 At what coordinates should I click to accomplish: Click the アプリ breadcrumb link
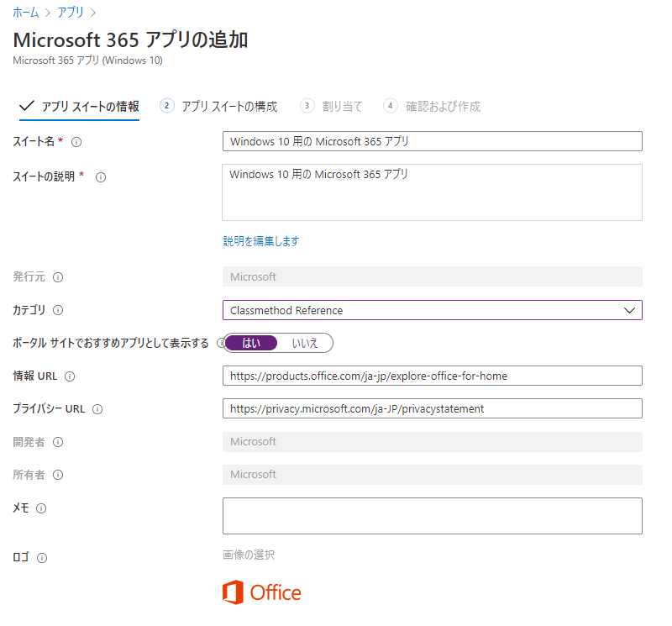(71, 12)
